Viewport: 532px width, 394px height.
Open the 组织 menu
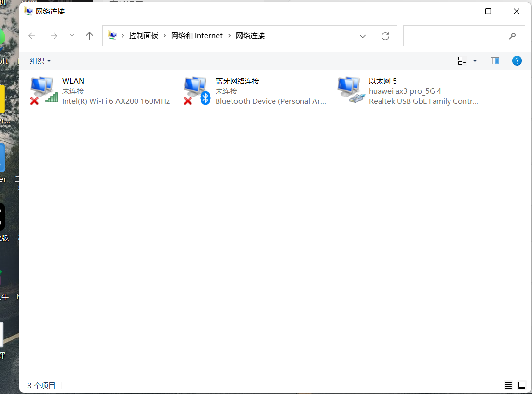[x=41, y=61]
